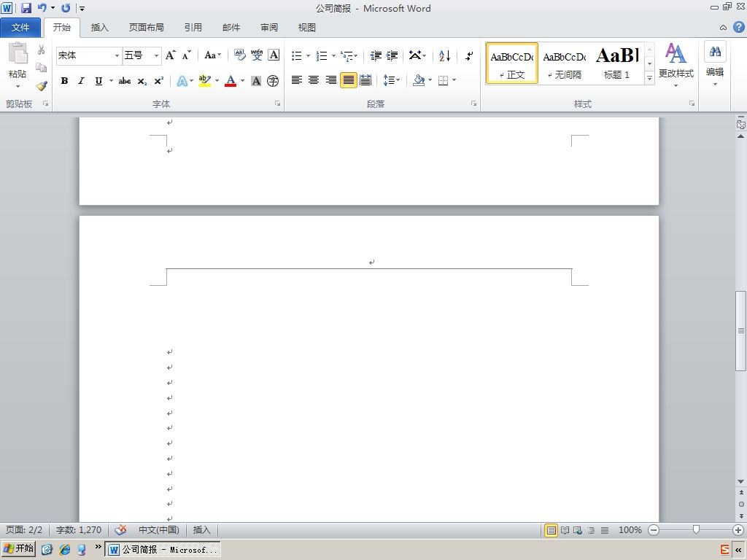Toggle bold formatting

pyautogui.click(x=64, y=81)
